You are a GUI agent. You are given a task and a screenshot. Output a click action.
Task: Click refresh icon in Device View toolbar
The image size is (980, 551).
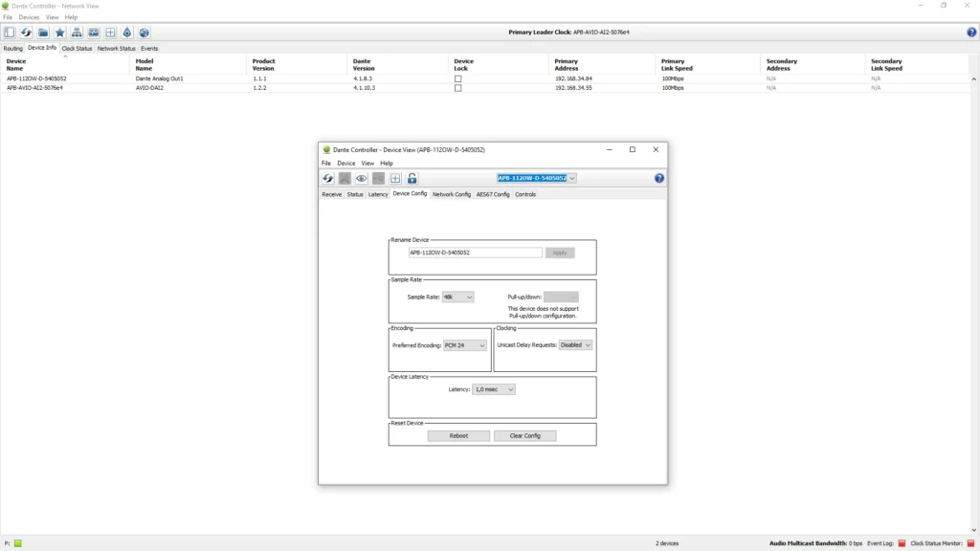tap(328, 179)
